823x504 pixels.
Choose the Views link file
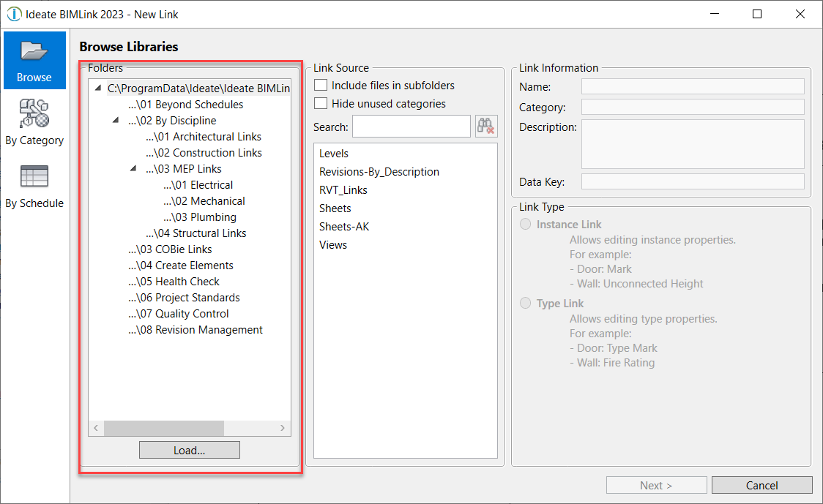point(332,245)
